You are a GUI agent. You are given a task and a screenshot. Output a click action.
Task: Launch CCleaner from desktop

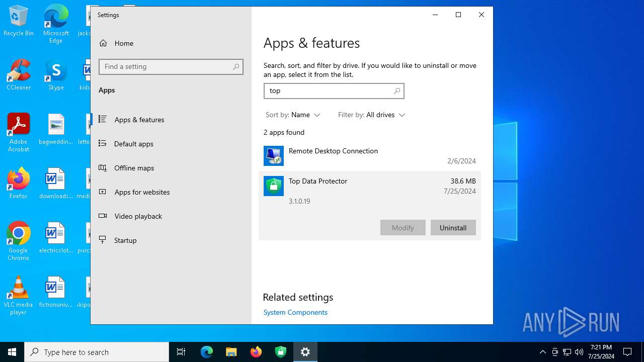19,75
